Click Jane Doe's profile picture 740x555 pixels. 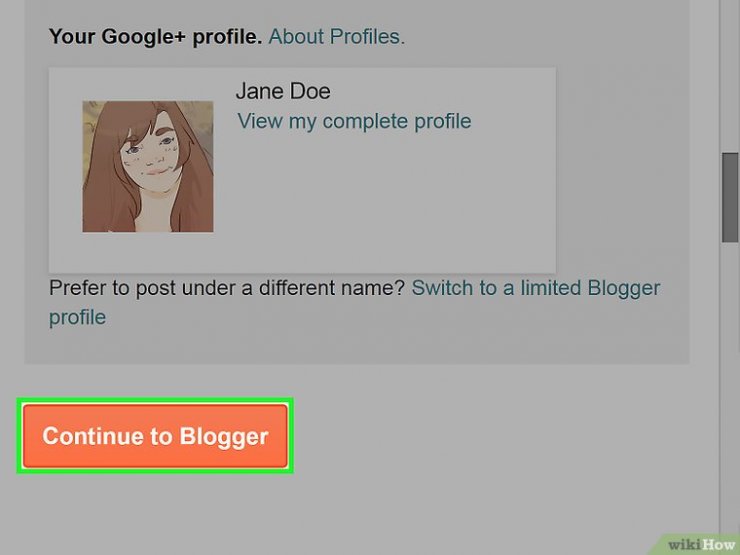tap(148, 166)
